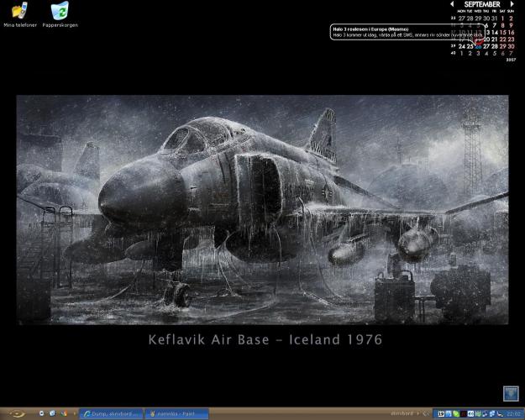This screenshot has height=420, width=525.
Task: Click the first system tray icon
Action: (439, 413)
